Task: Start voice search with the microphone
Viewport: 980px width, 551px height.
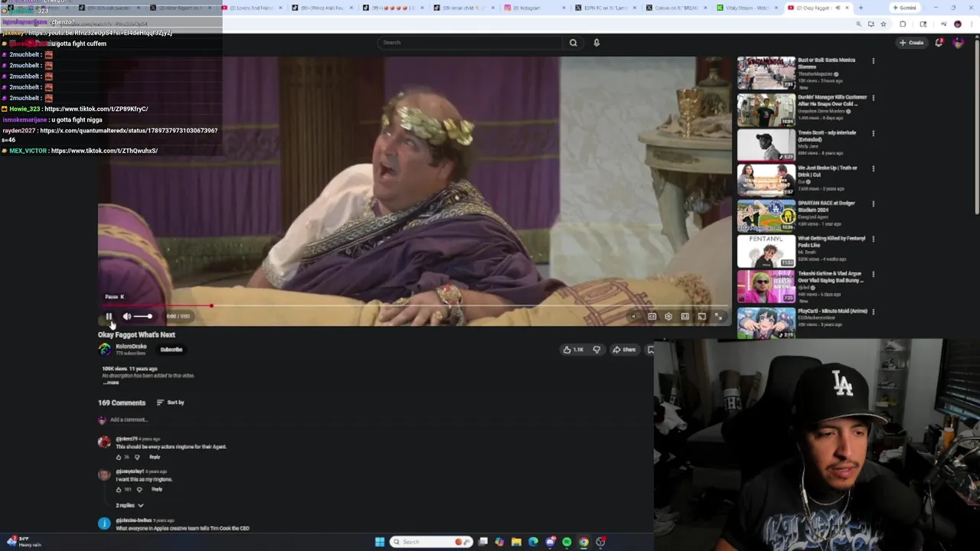Action: 596,42
